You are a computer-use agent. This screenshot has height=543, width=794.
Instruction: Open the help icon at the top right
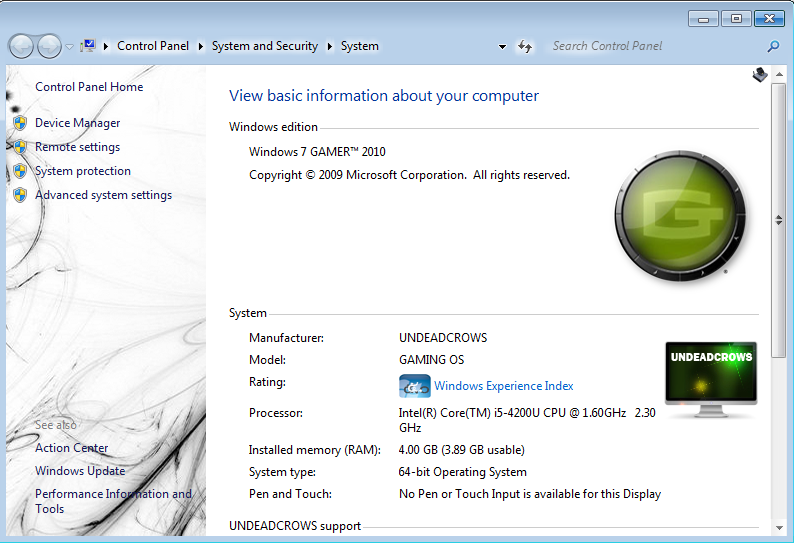coord(760,75)
